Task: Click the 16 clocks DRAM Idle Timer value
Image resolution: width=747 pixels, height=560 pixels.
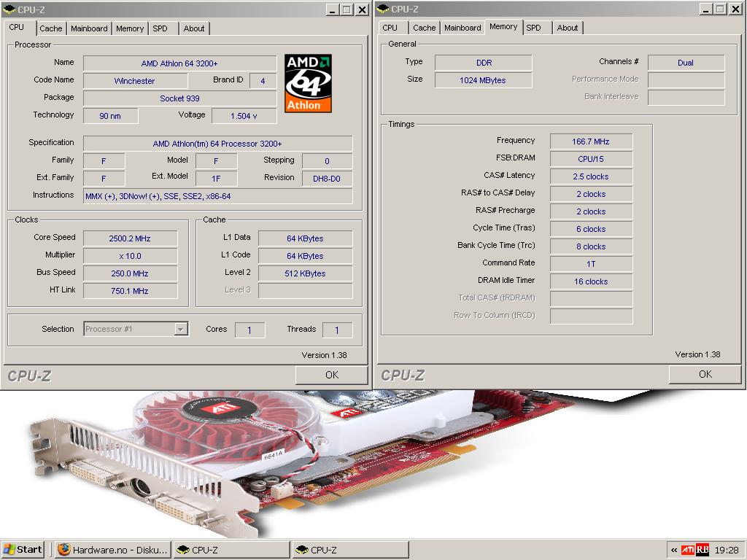Action: click(591, 281)
